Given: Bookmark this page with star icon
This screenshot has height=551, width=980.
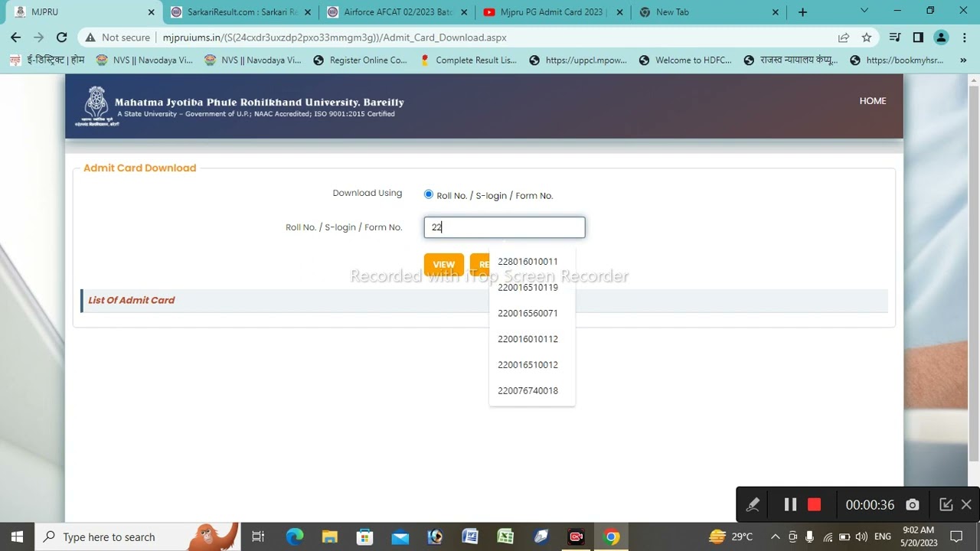Looking at the screenshot, I should 867,37.
